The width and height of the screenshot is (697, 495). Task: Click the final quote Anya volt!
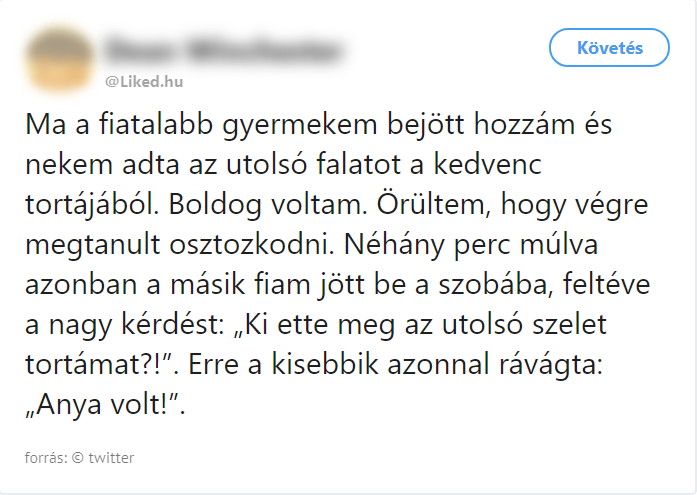click(105, 404)
